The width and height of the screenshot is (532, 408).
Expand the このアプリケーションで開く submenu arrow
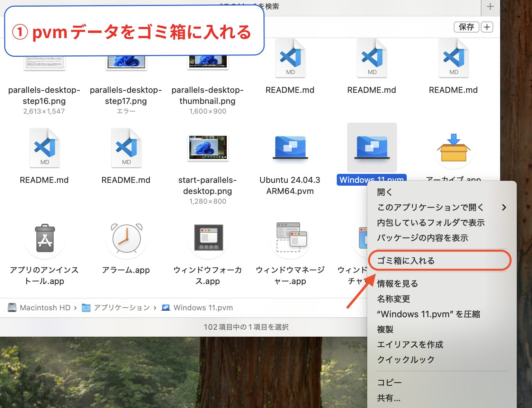pyautogui.click(x=504, y=207)
